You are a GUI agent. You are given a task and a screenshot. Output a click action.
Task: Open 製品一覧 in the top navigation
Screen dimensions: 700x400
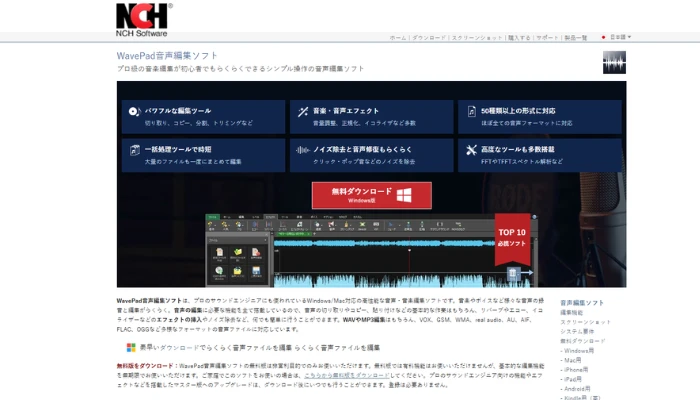point(575,38)
